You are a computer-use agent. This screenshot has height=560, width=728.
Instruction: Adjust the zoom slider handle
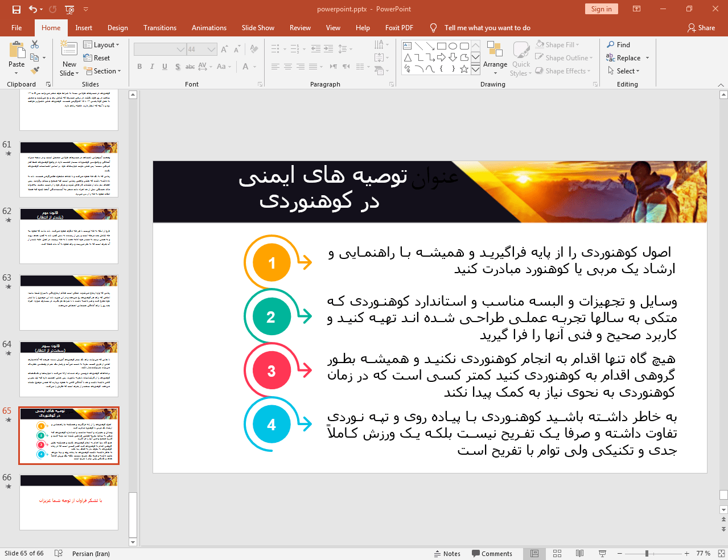(x=647, y=553)
